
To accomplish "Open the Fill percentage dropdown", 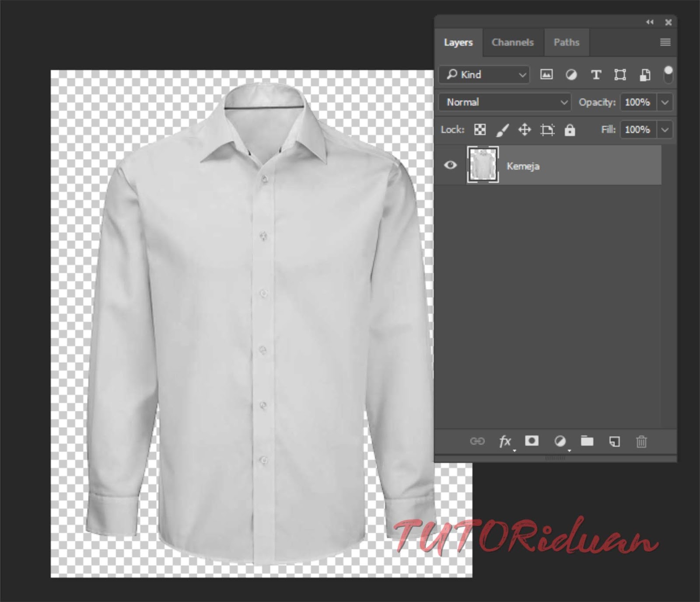I will tap(664, 130).
